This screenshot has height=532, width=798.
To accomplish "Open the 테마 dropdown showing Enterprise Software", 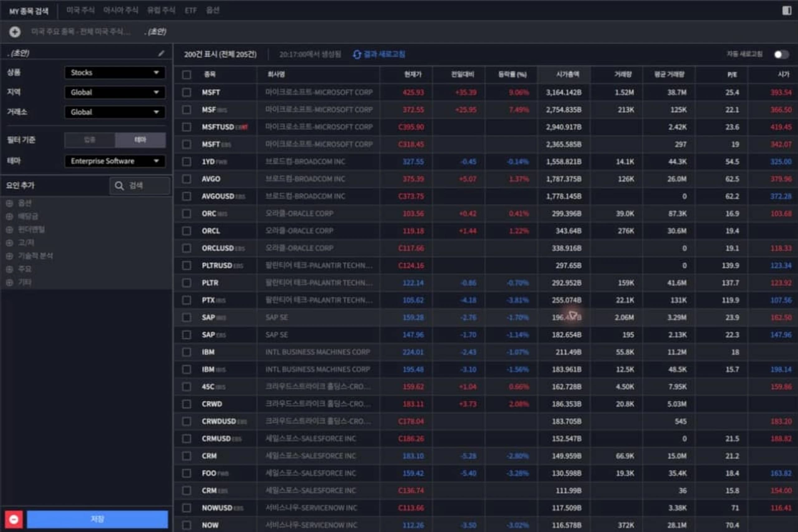I will 115,161.
